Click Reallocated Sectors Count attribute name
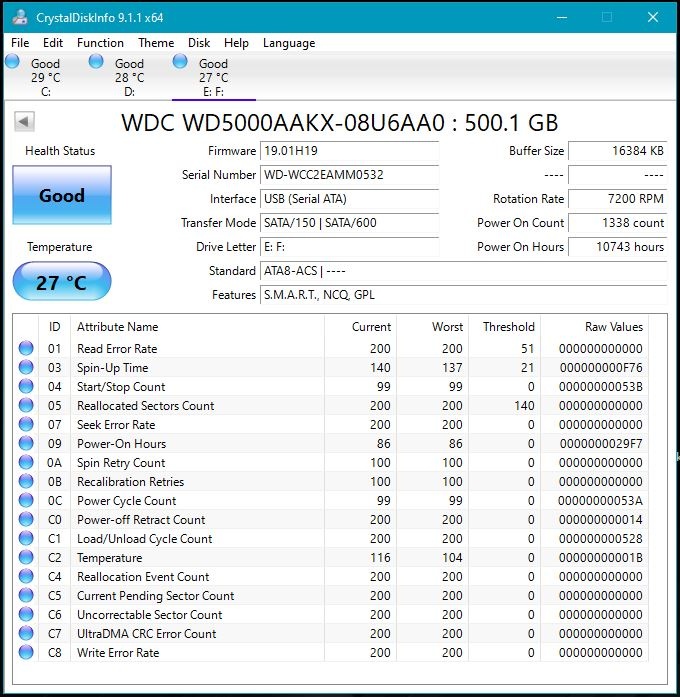This screenshot has height=697, width=680. tap(145, 405)
